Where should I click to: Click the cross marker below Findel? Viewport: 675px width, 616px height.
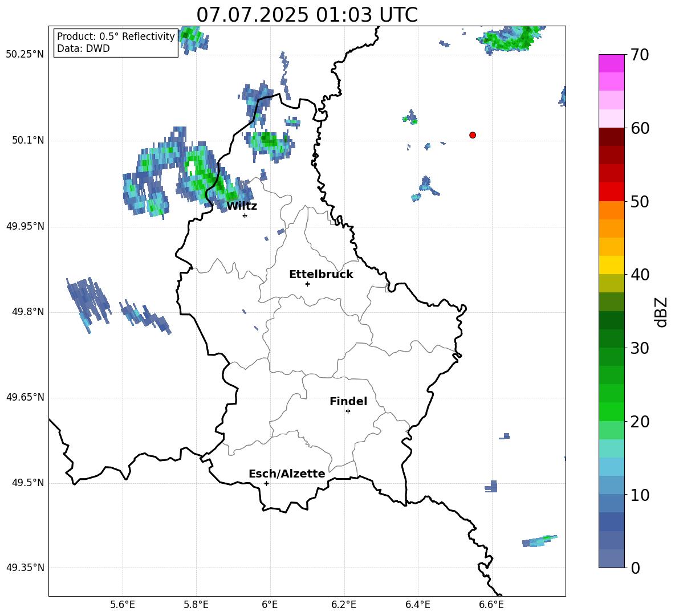(x=348, y=411)
